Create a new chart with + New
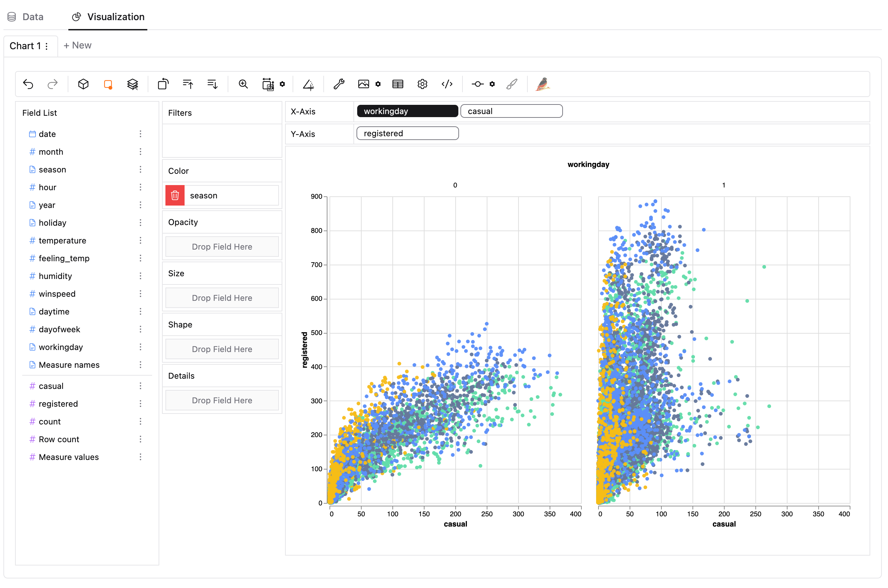 point(78,45)
